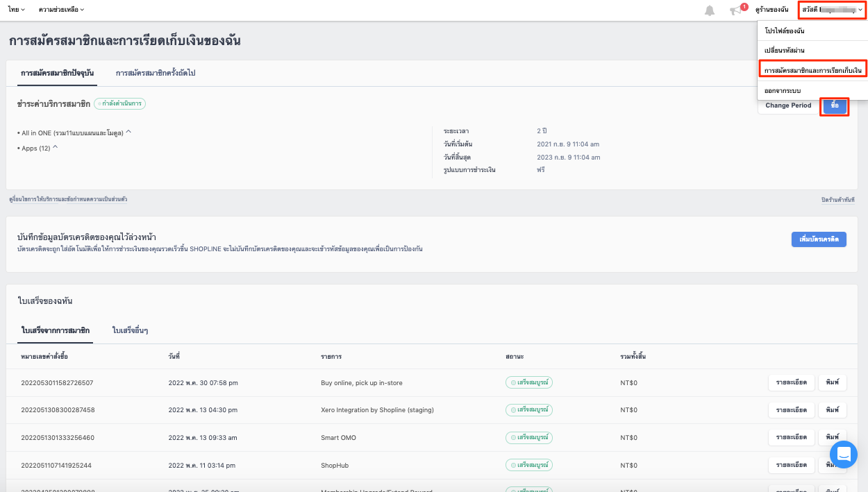
Task: Switch to การสมัครสมาชิกปัจจุบัน tab
Action: (57, 73)
